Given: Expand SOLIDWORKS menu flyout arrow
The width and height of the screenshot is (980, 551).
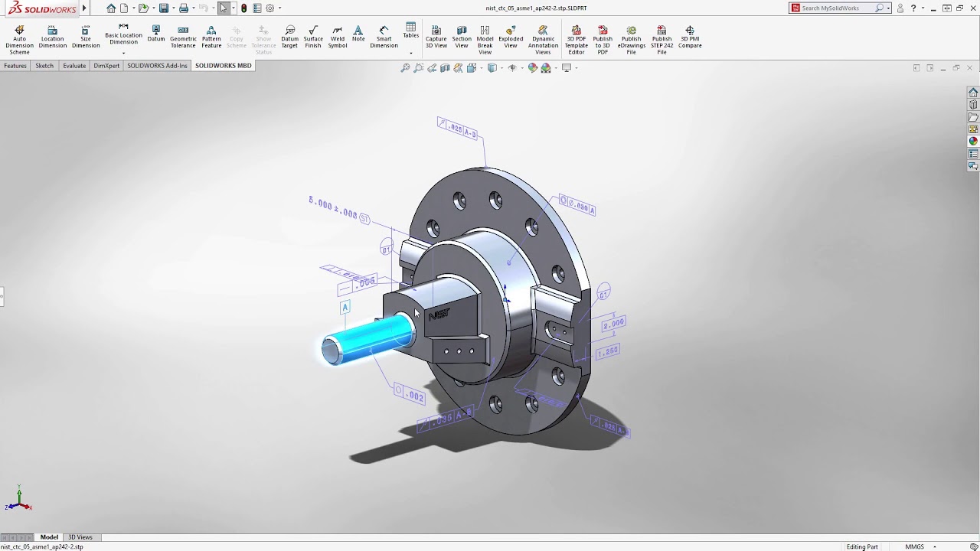Looking at the screenshot, I should coord(84,8).
